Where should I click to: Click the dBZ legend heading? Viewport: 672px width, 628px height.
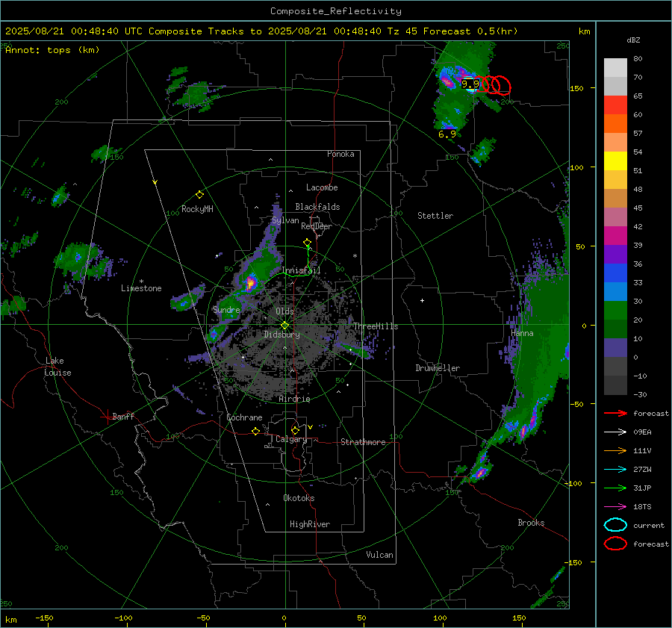pyautogui.click(x=633, y=40)
